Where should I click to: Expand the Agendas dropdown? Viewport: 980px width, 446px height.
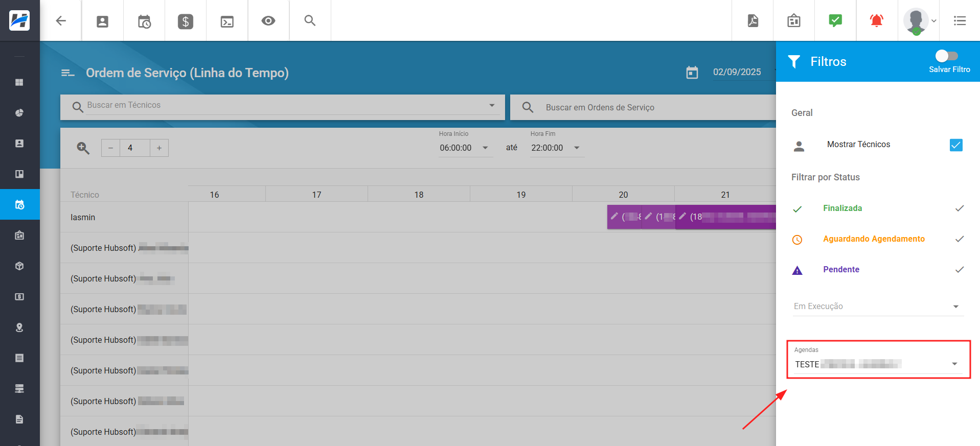point(954,364)
